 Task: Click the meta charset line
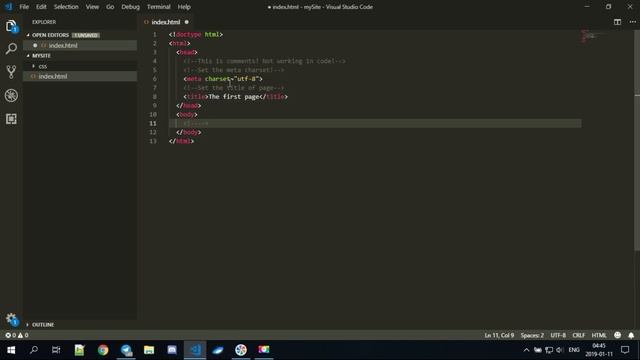[x=223, y=79]
